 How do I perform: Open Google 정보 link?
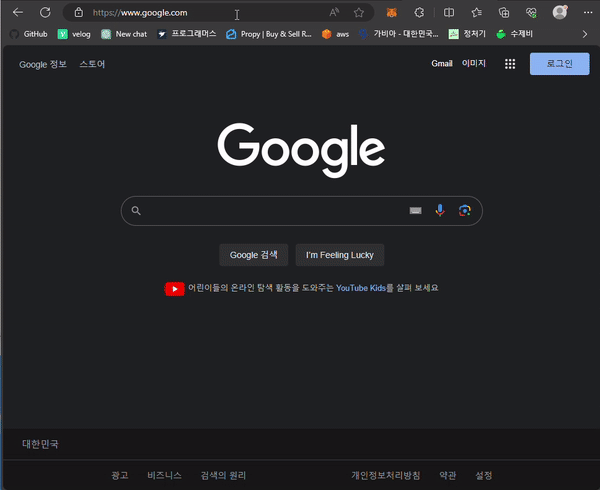tap(43, 64)
